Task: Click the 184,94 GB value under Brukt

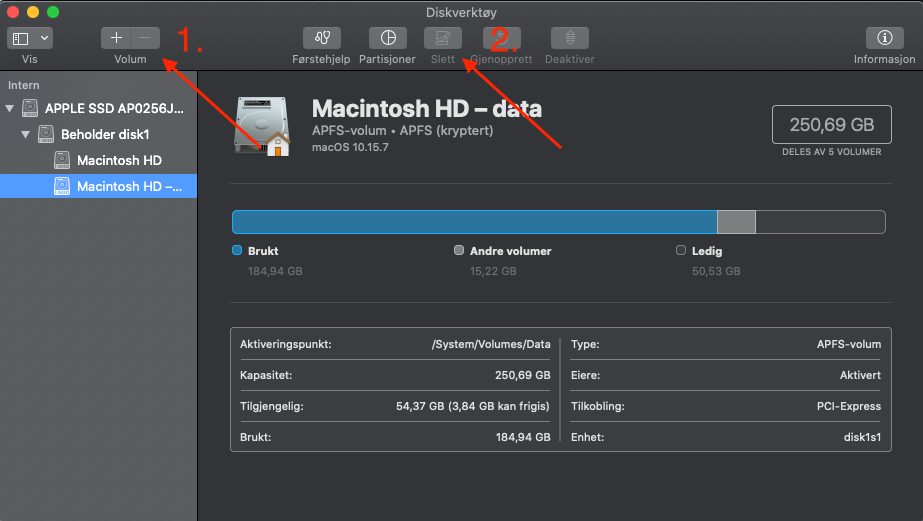Action: (x=275, y=271)
